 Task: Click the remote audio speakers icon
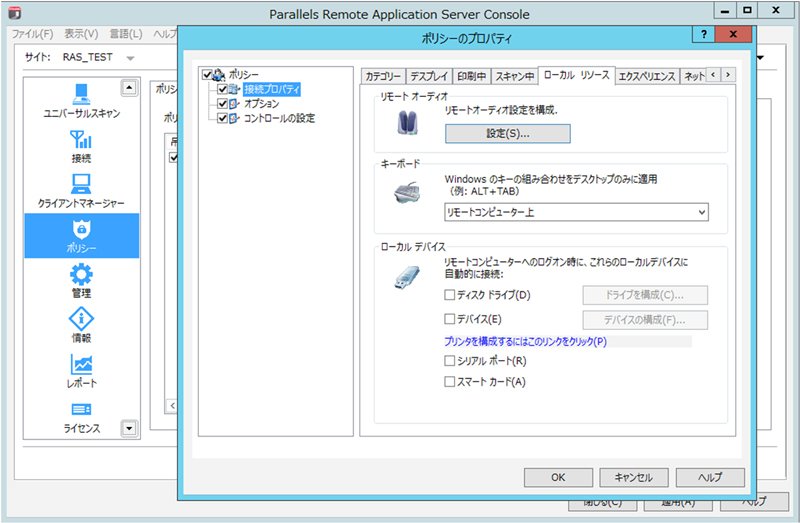pos(407,123)
